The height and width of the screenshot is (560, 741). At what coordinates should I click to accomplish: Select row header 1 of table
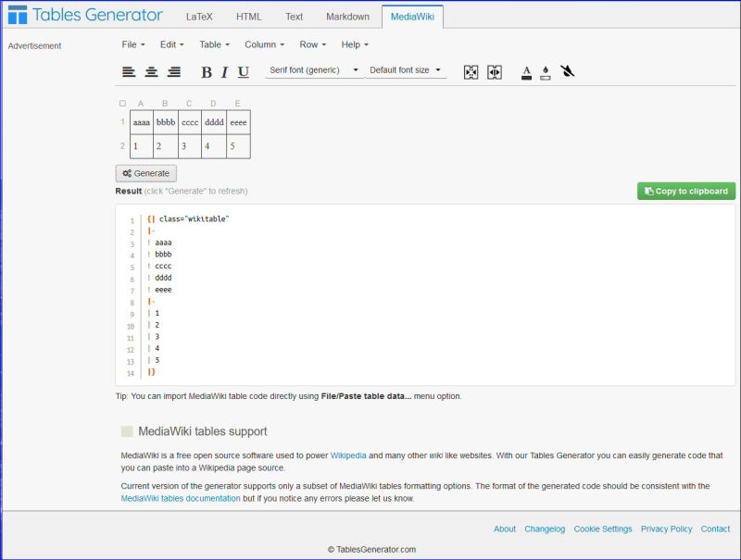(122, 122)
